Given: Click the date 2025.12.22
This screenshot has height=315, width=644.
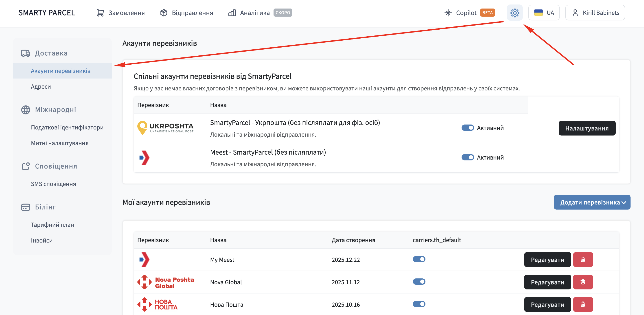Looking at the screenshot, I should click(346, 260).
